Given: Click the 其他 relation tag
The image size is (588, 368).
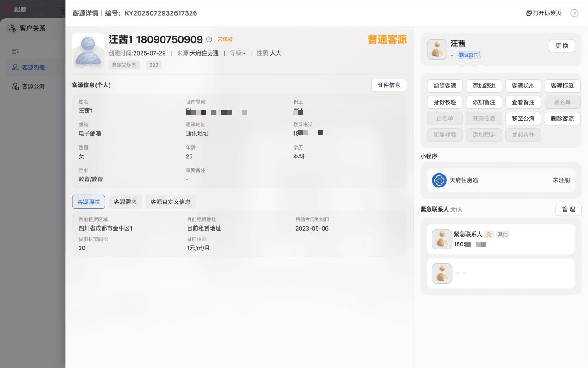Looking at the screenshot, I should tap(502, 234).
